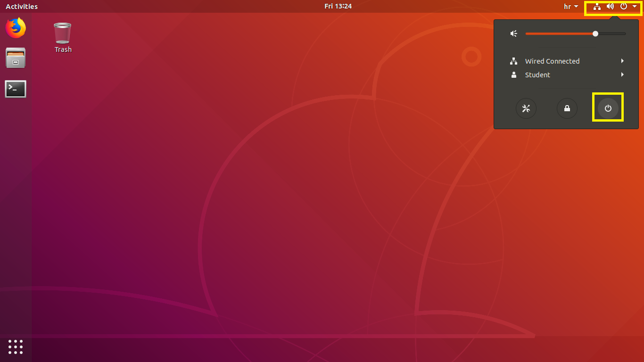The height and width of the screenshot is (362, 644).
Task: Click the speaker icon beside volume slider
Action: click(514, 33)
